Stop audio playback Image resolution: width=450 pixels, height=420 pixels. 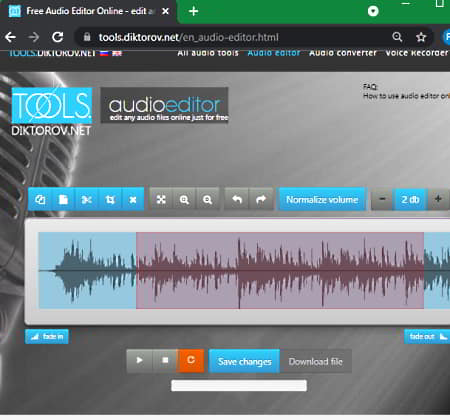[x=165, y=361]
